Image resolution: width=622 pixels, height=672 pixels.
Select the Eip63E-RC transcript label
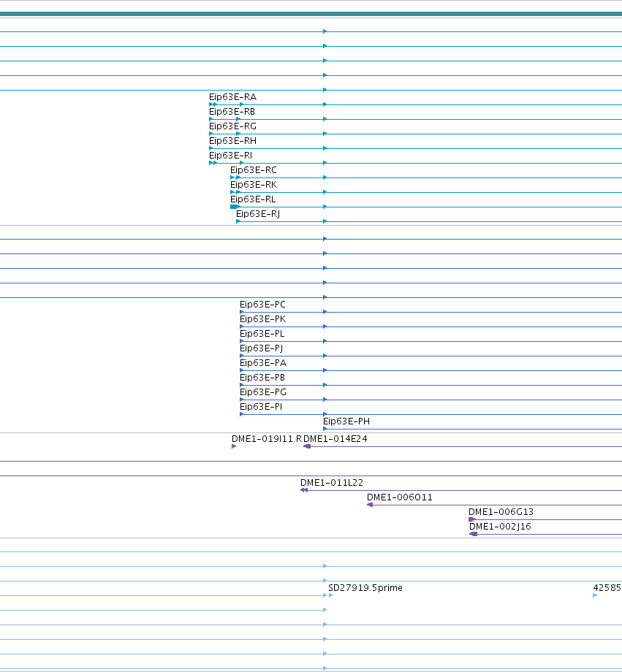254,170
